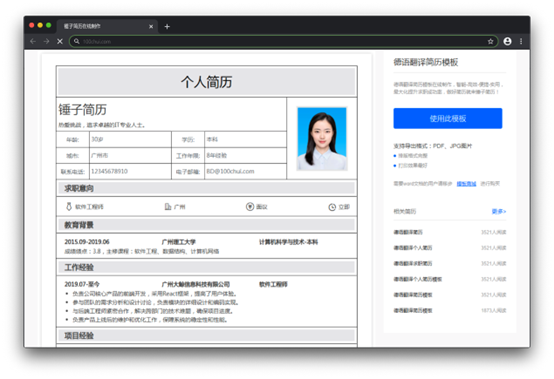Open related resume 德语翻译个人简历
Viewport: 554px width, 379px height.
(413, 248)
